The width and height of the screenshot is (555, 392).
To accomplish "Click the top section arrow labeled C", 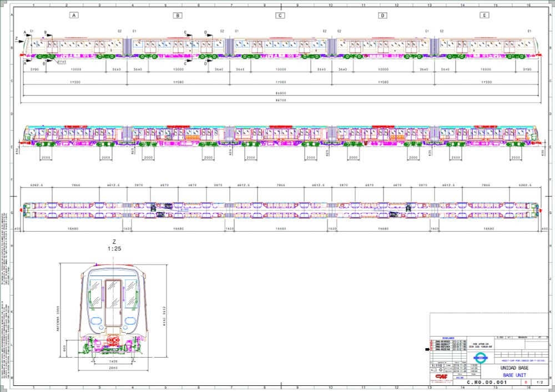I will 188,34.
